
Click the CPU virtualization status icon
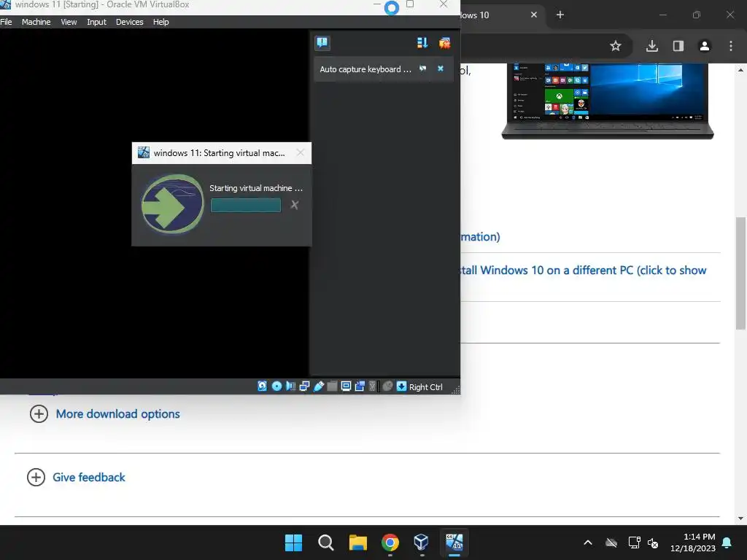coord(373,386)
